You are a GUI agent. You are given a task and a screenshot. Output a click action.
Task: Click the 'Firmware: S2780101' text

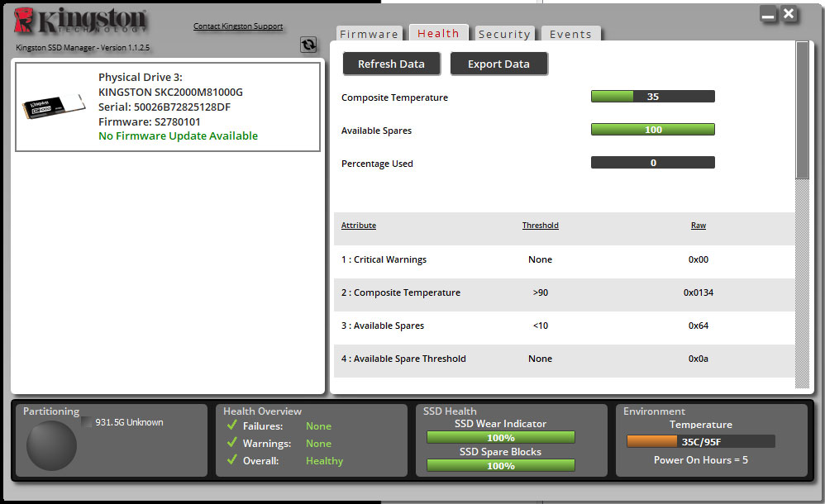(x=150, y=121)
